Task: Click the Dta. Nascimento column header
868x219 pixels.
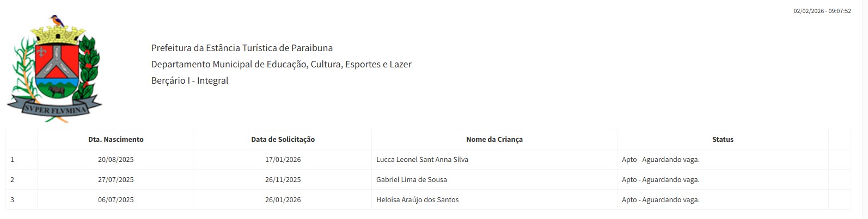Action: tap(116, 140)
